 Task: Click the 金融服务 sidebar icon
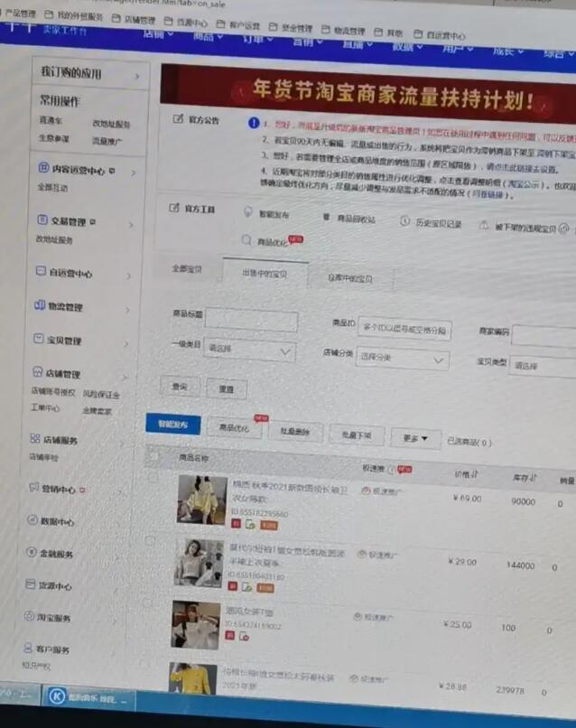click(x=32, y=552)
